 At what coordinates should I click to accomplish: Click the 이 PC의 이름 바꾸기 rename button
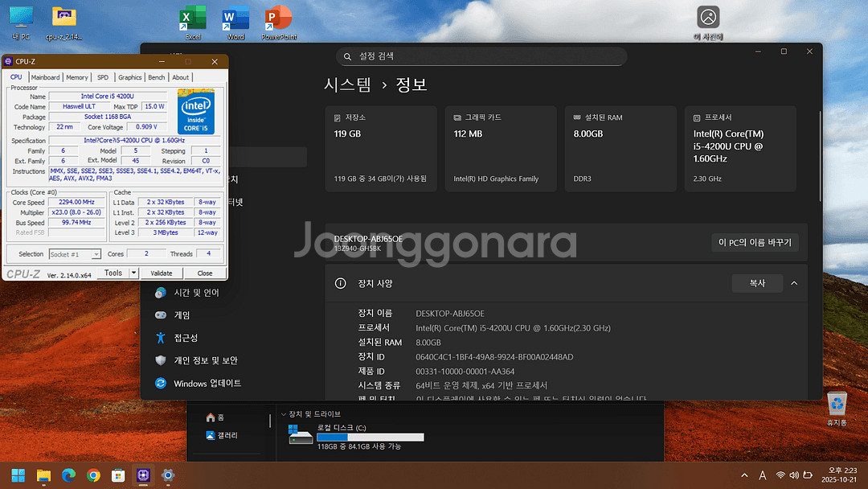point(755,242)
